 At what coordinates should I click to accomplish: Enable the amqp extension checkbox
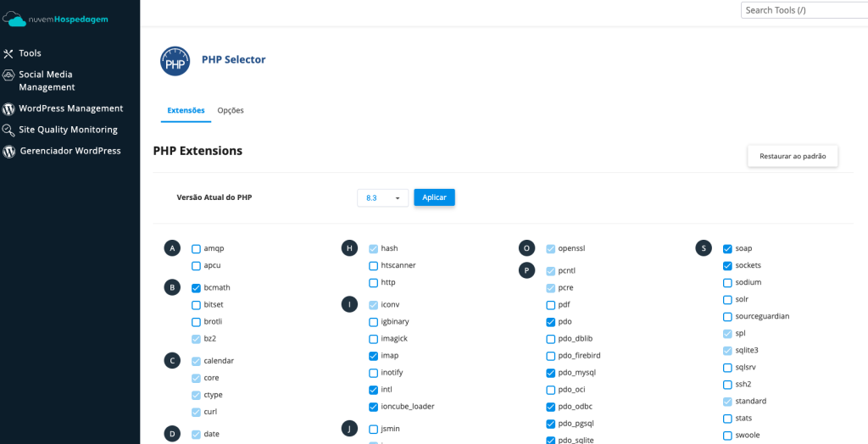(197, 249)
